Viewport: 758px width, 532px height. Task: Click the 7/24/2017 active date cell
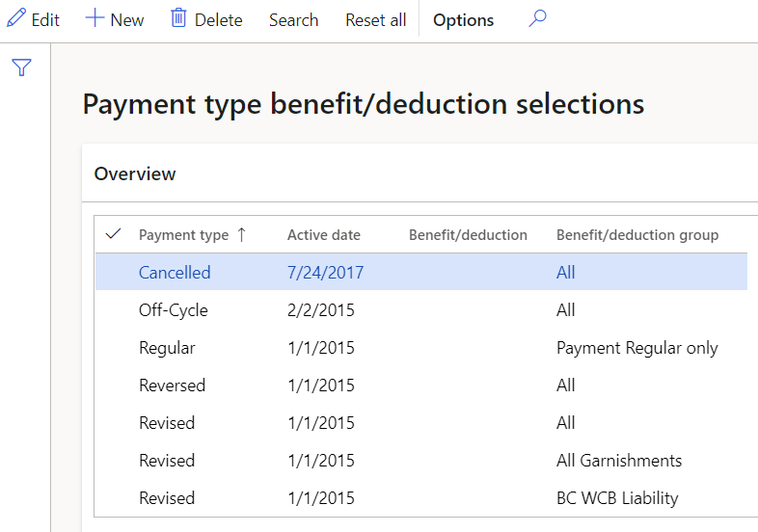(x=325, y=273)
